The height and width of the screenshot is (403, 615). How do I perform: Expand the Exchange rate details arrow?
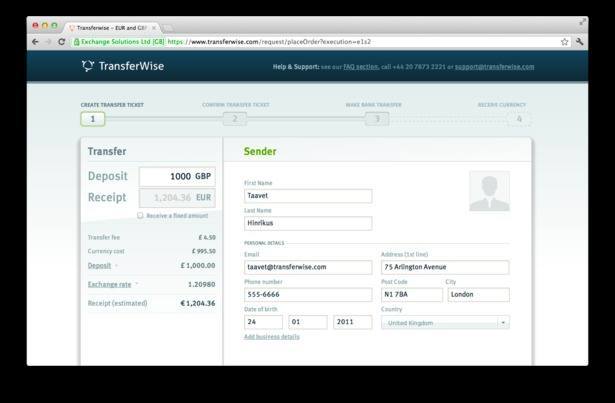(136, 283)
